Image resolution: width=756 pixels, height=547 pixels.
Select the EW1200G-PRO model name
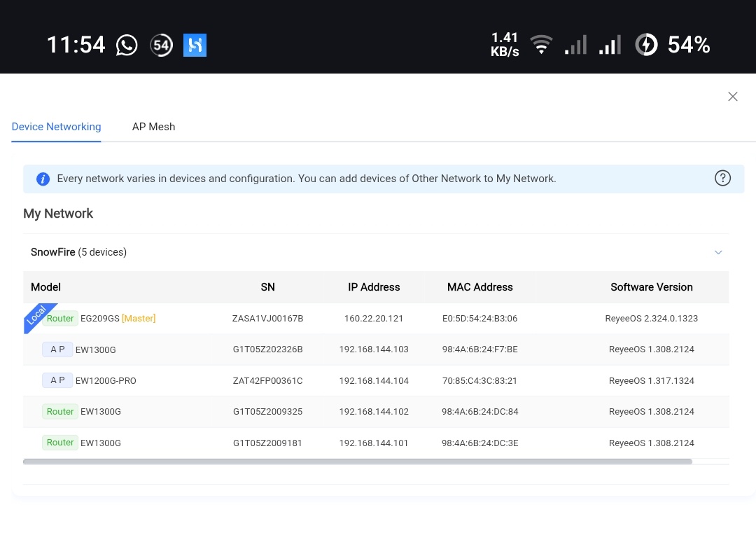point(106,380)
